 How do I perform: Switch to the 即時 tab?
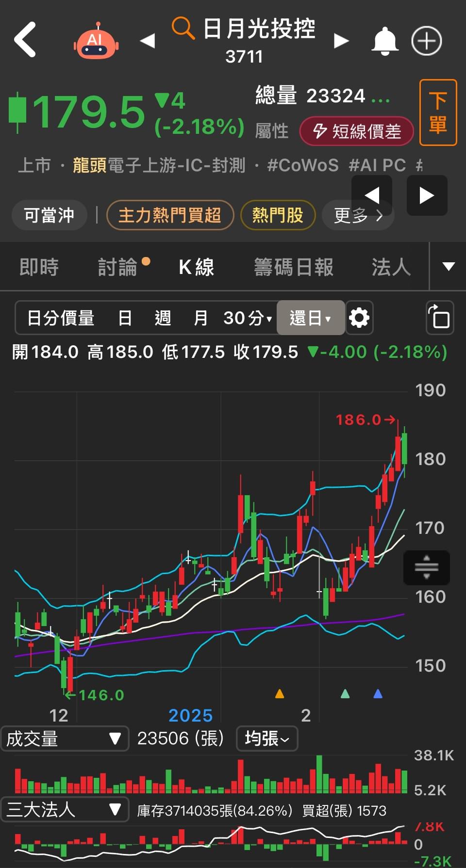tap(39, 267)
